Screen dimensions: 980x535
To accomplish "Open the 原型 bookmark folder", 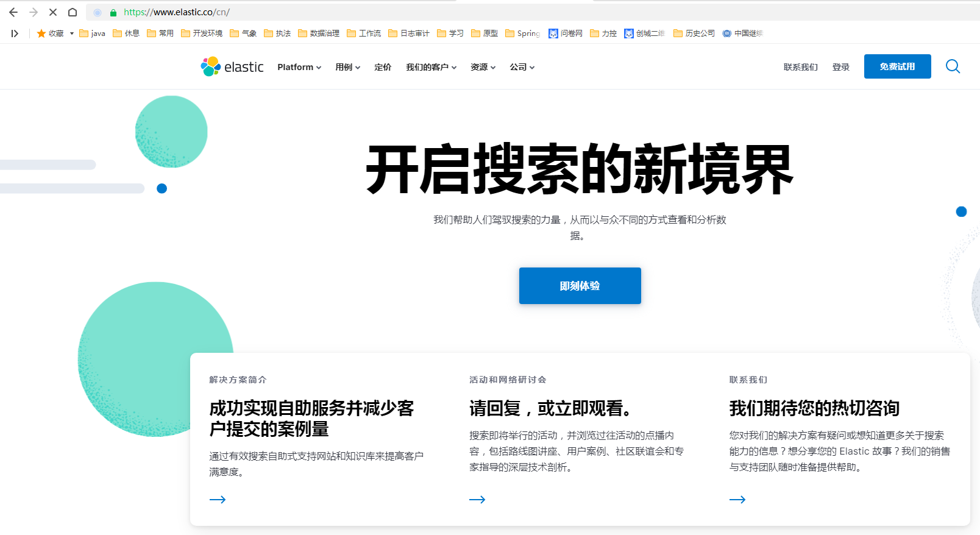I will 485,34.
